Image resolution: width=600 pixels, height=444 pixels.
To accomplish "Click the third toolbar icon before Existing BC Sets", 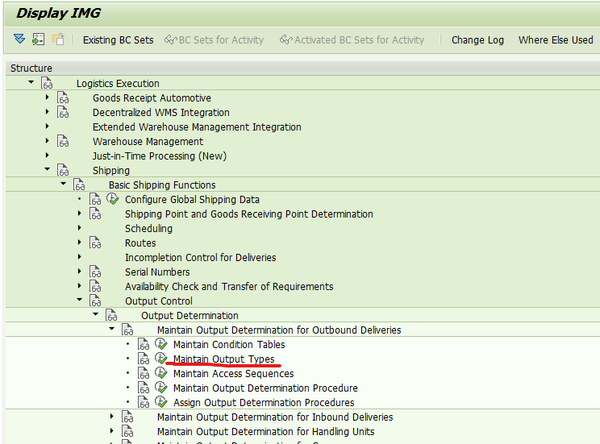I will click(x=57, y=40).
